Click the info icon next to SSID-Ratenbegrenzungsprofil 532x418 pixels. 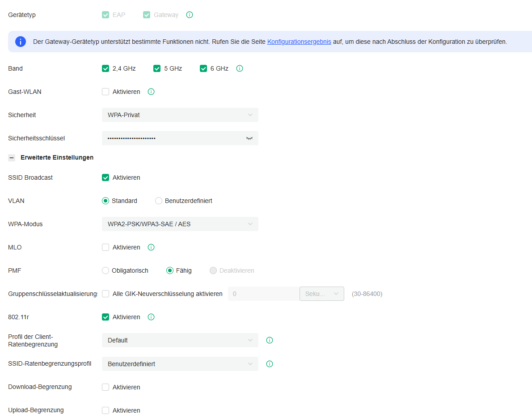(x=270, y=364)
